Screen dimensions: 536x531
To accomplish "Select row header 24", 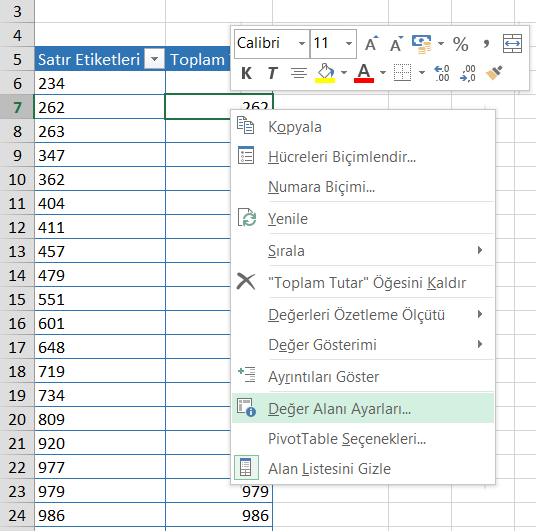I will click(x=17, y=515).
